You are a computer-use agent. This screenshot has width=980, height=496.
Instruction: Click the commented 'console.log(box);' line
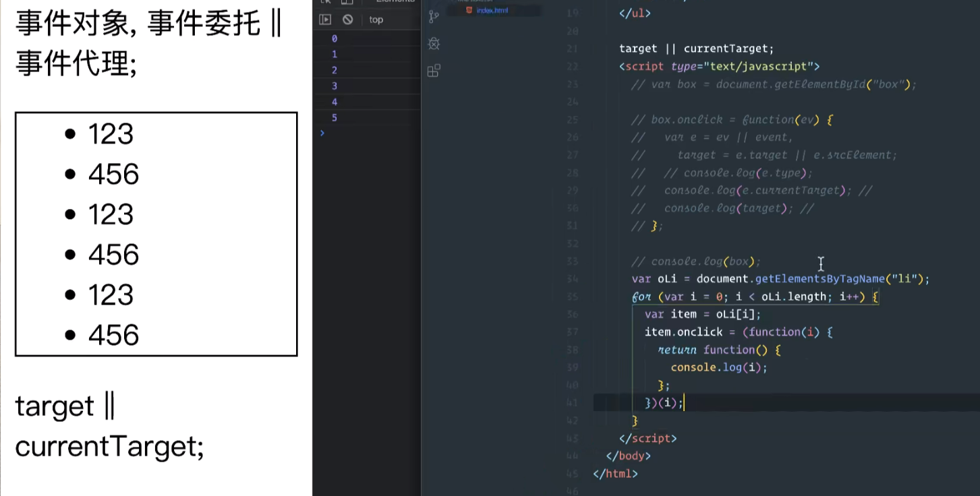[696, 261]
